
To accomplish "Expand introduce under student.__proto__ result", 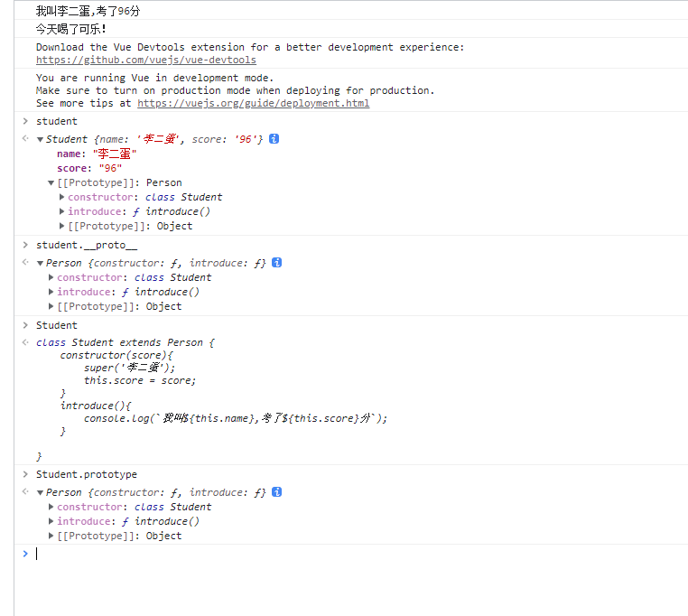I will tap(51, 292).
